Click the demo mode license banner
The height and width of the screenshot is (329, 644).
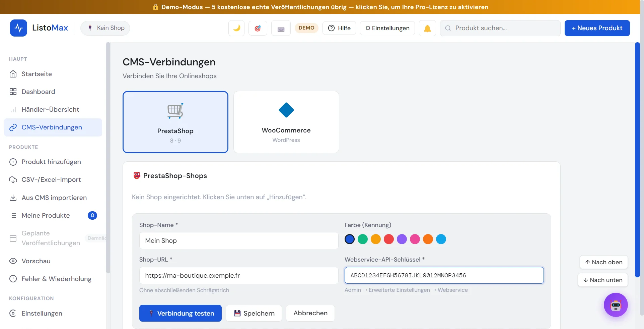pos(320,7)
